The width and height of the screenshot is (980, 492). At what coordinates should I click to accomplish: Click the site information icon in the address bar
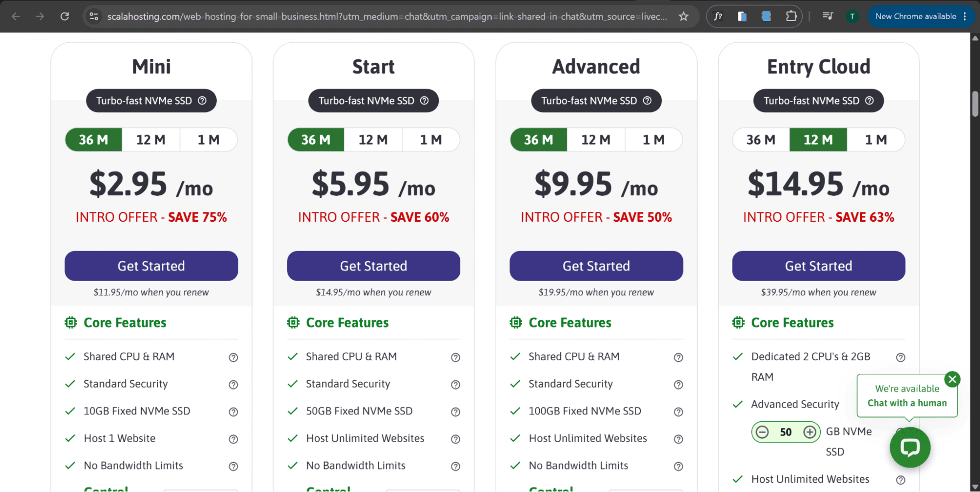tap(94, 16)
